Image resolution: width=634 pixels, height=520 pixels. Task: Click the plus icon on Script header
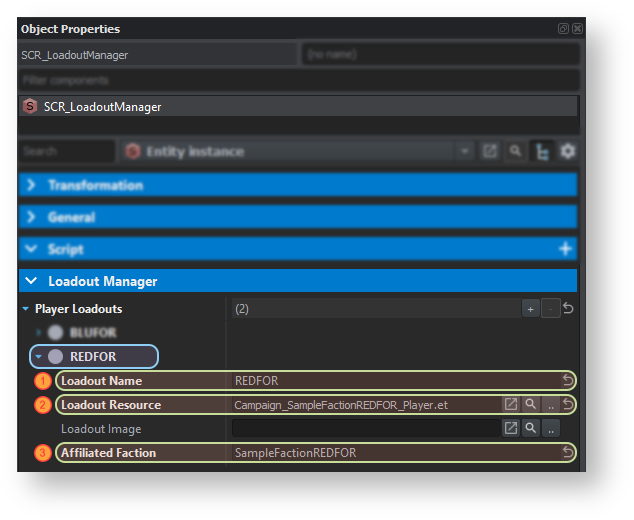[x=565, y=249]
